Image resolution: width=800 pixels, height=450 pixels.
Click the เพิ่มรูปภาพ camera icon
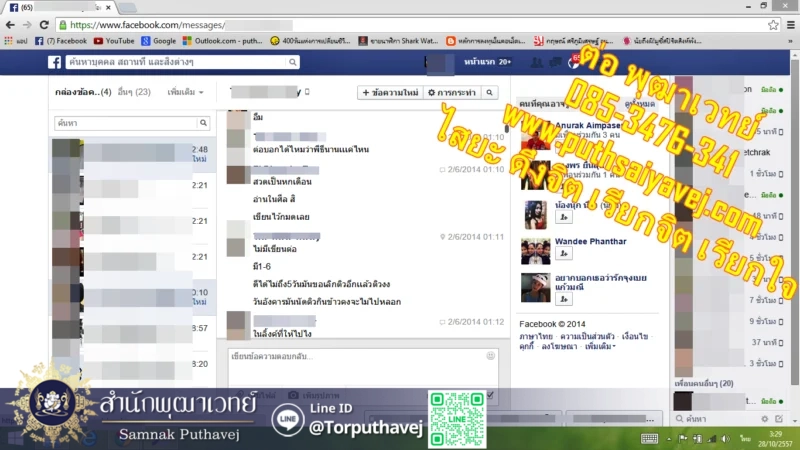point(293,395)
